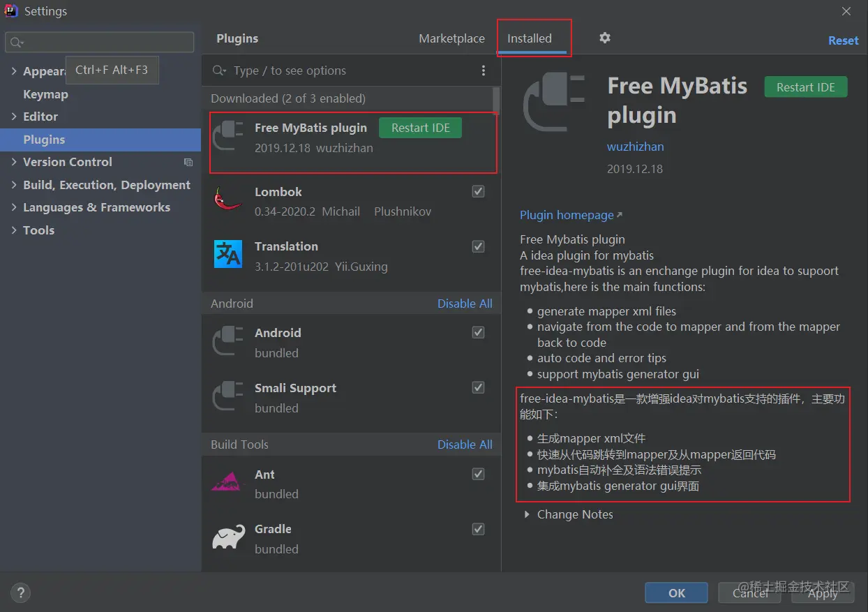
Task: Open the plugin search options kebab menu
Action: tap(484, 70)
